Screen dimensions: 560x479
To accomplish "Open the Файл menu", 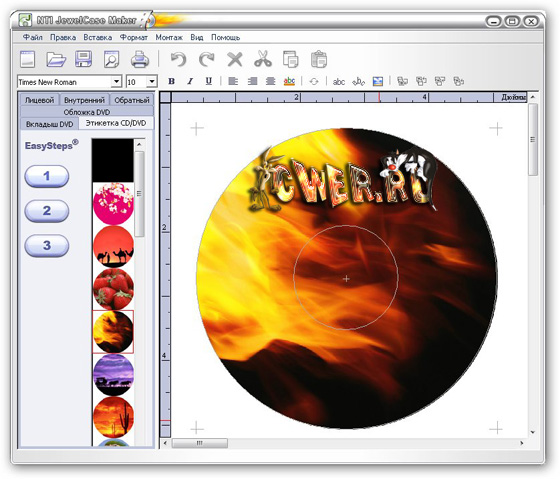I will point(32,37).
